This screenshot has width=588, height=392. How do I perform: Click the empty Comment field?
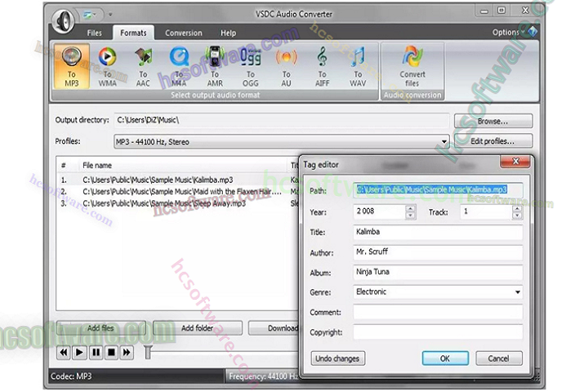point(438,312)
